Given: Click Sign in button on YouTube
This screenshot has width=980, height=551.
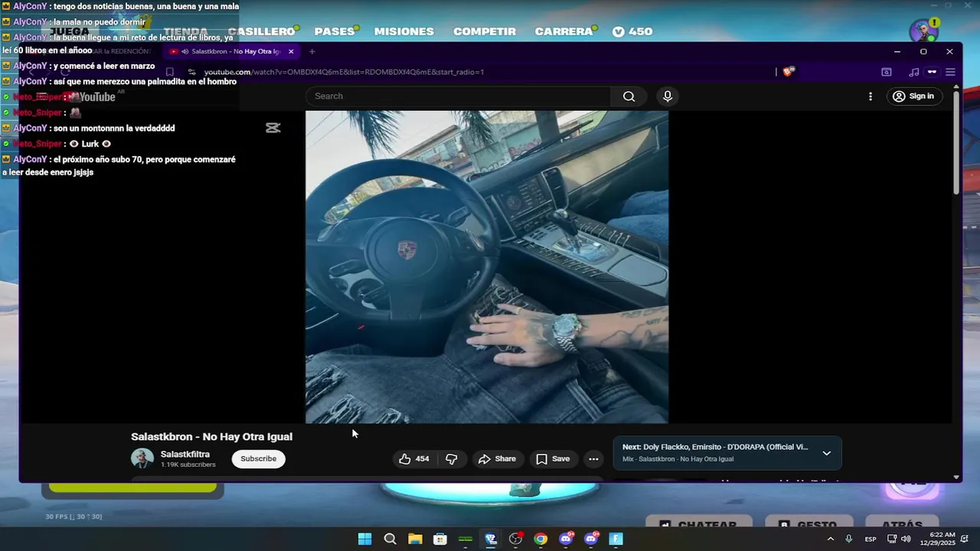Looking at the screenshot, I should [x=913, y=96].
